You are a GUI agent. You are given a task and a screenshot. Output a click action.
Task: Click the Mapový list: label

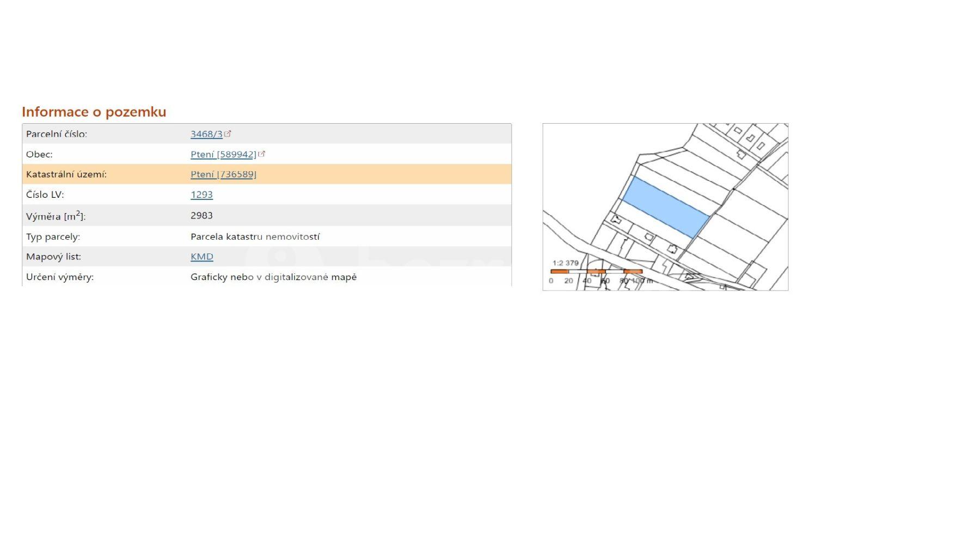pyautogui.click(x=53, y=257)
